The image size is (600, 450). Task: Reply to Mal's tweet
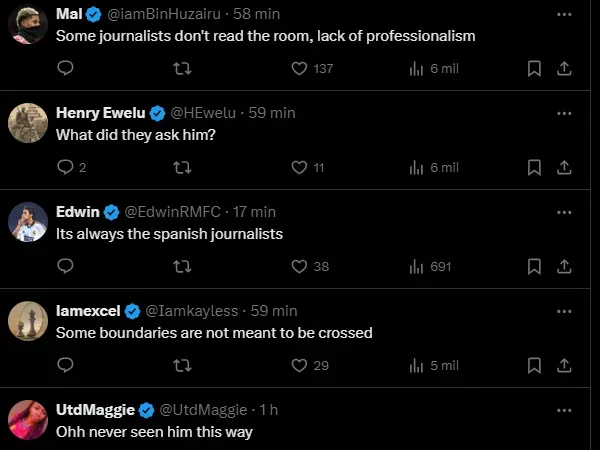pos(65,68)
